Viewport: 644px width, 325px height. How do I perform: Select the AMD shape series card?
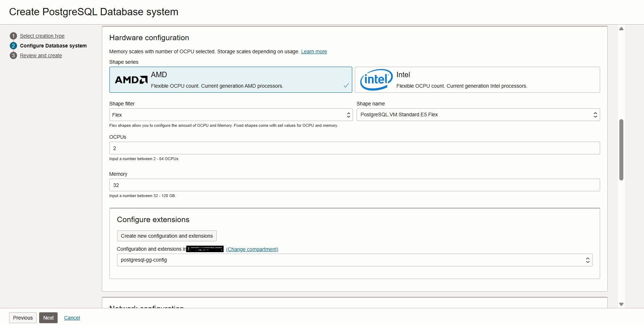(230, 80)
